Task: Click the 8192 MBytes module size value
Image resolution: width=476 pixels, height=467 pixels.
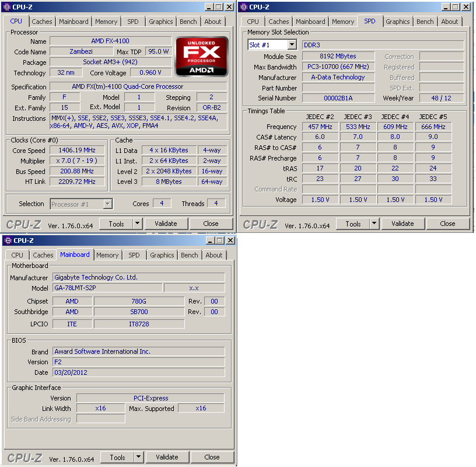Action: tap(338, 56)
